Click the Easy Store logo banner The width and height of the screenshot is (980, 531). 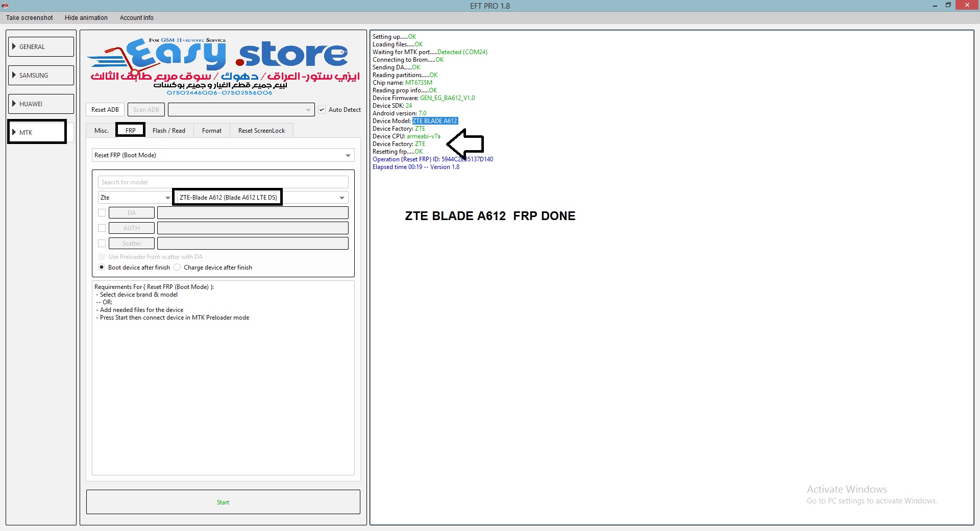click(x=223, y=65)
